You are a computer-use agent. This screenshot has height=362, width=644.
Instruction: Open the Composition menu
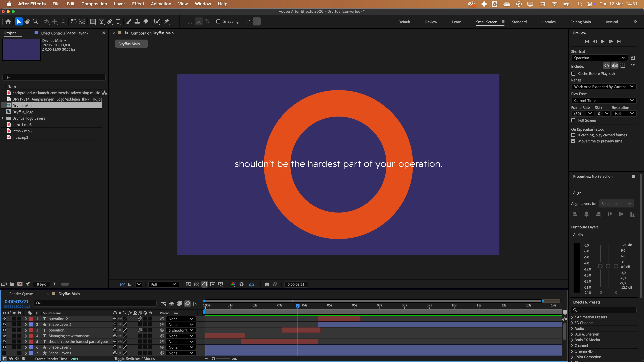coord(94,4)
